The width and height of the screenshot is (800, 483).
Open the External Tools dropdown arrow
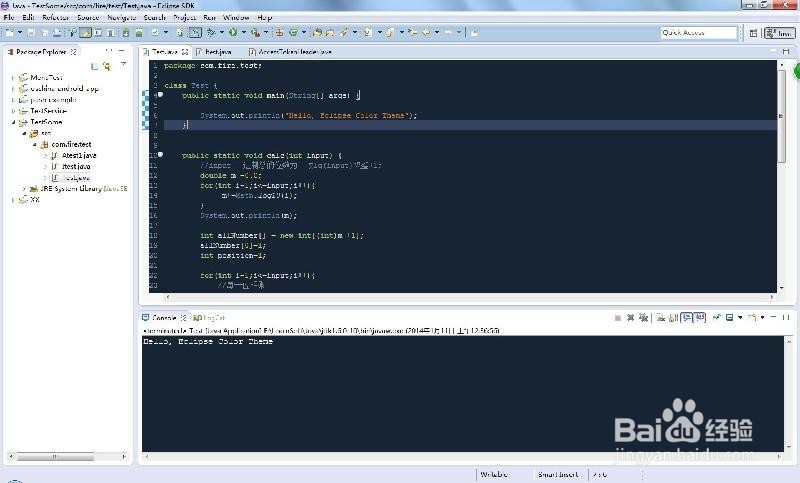click(x=265, y=33)
